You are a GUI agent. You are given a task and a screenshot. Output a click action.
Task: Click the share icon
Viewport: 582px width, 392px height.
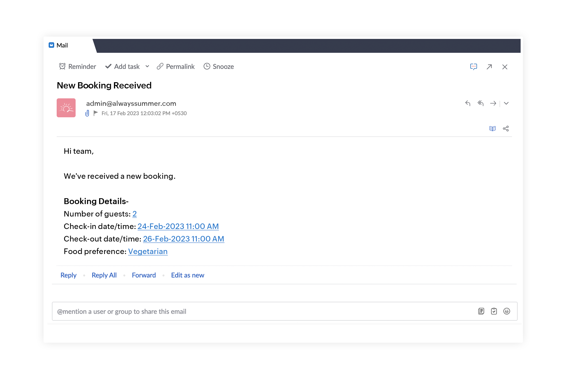506,129
